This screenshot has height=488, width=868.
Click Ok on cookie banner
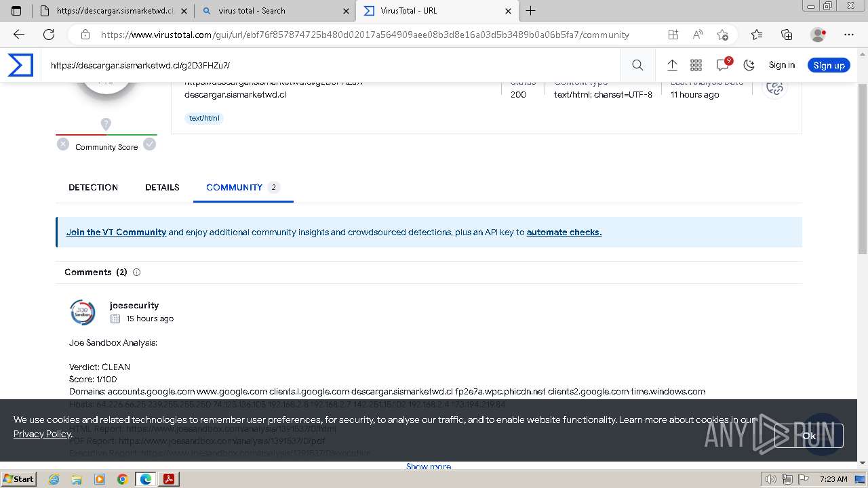(x=809, y=436)
